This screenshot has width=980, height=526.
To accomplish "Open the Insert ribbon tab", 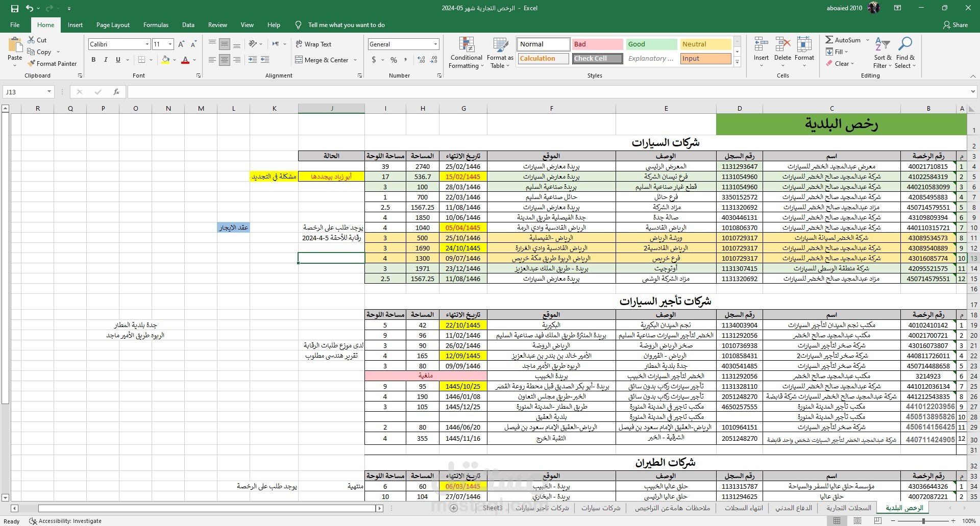I will coord(75,24).
